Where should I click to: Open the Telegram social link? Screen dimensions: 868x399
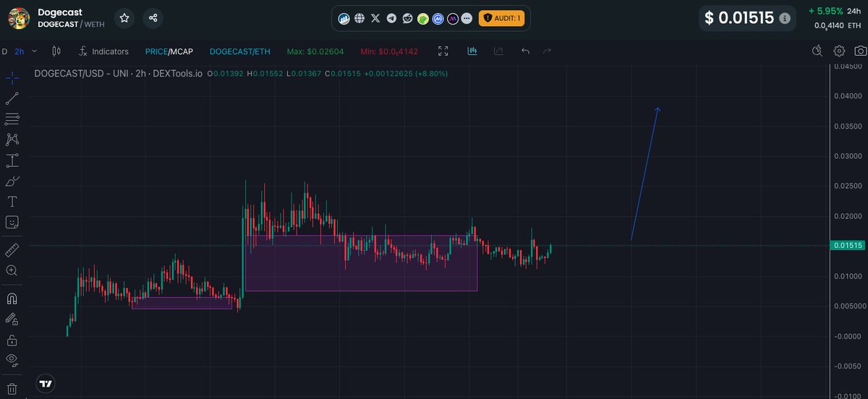click(391, 18)
